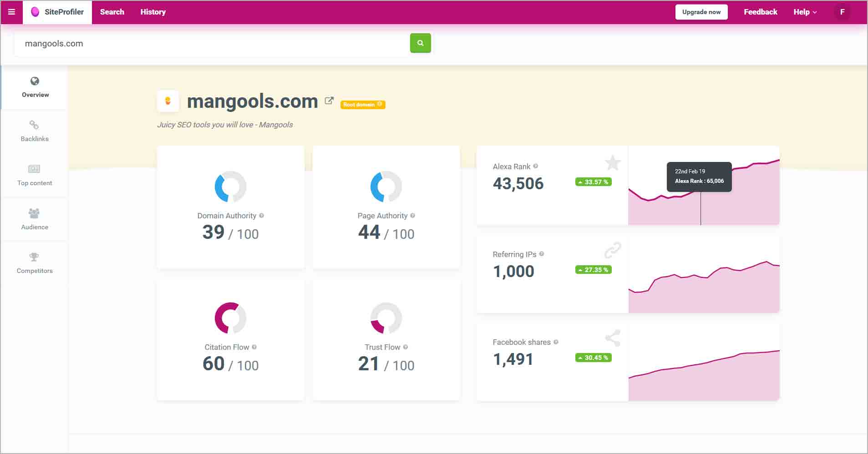Click the Referring IPs value 1,000
This screenshot has height=454, width=868.
pos(513,271)
